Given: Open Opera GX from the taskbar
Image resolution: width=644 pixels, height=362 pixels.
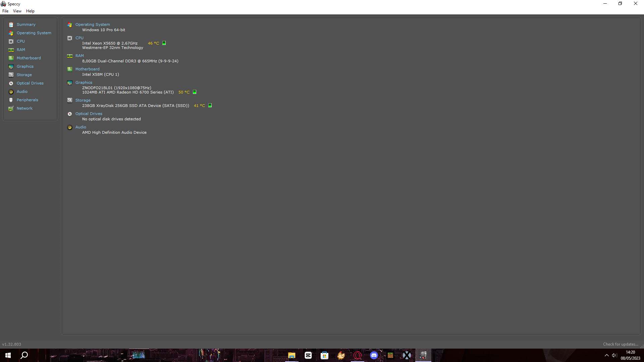Looking at the screenshot, I should [x=358, y=355].
